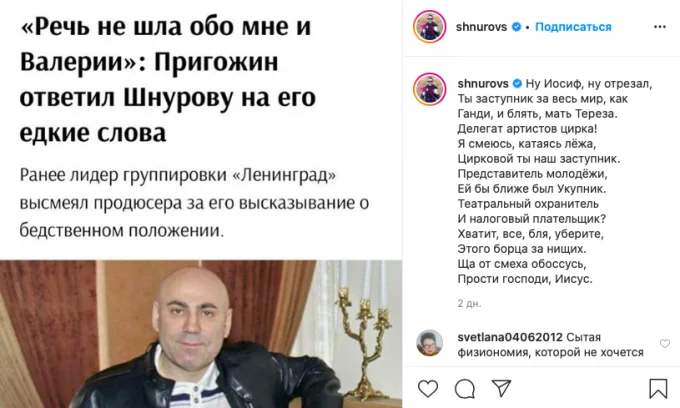Save post with bookmark icon
This screenshot has width=680, height=408.
(658, 388)
